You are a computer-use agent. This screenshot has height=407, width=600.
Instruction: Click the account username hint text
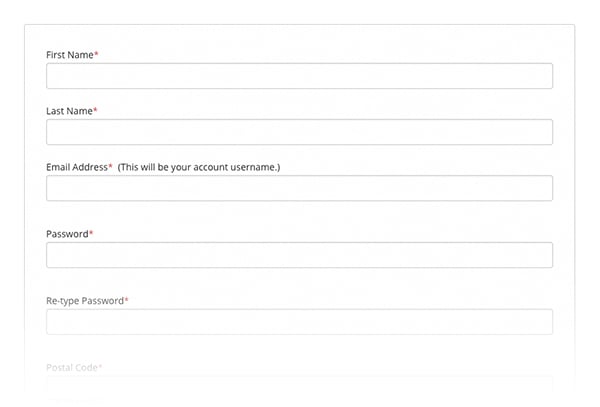click(199, 167)
